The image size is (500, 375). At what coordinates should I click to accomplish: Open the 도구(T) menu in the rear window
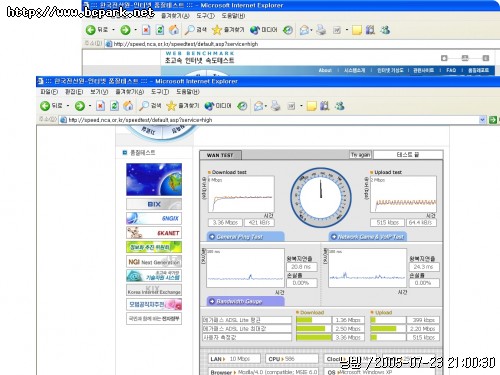pyautogui.click(x=205, y=16)
